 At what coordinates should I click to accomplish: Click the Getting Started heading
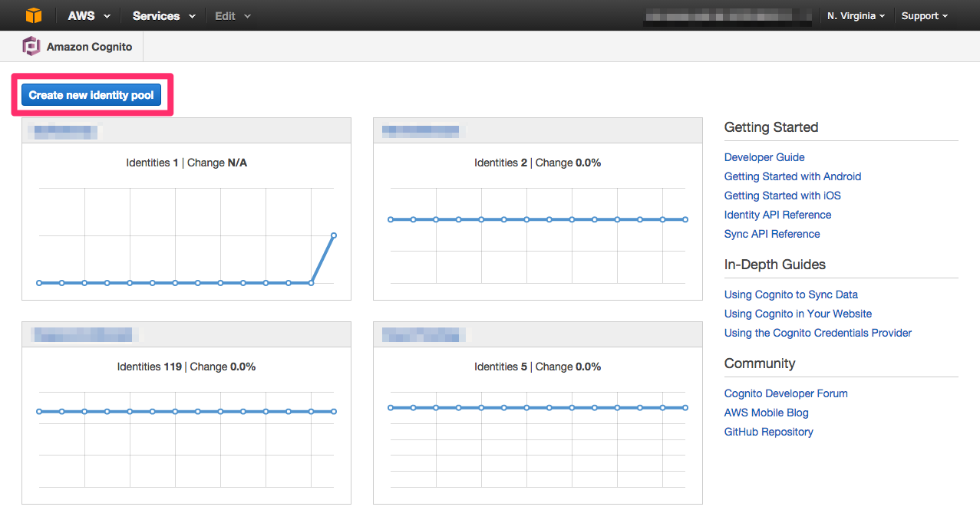[771, 127]
